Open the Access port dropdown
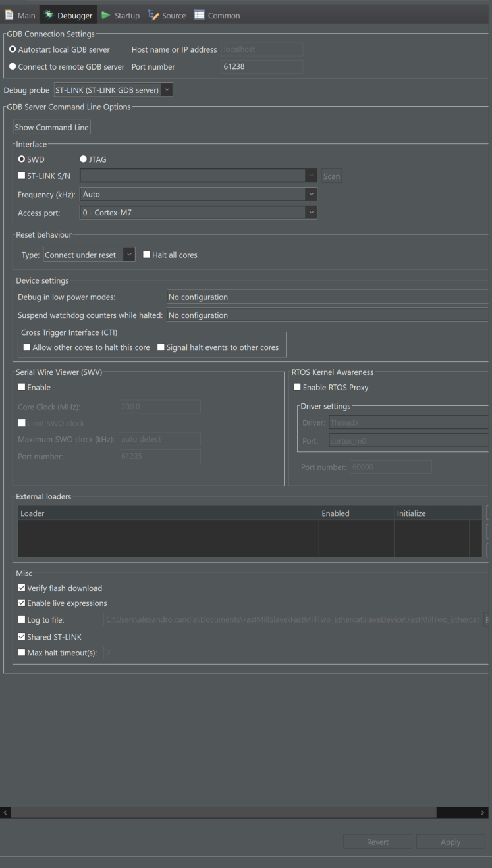Viewport: 492px width, 868px height. [311, 212]
